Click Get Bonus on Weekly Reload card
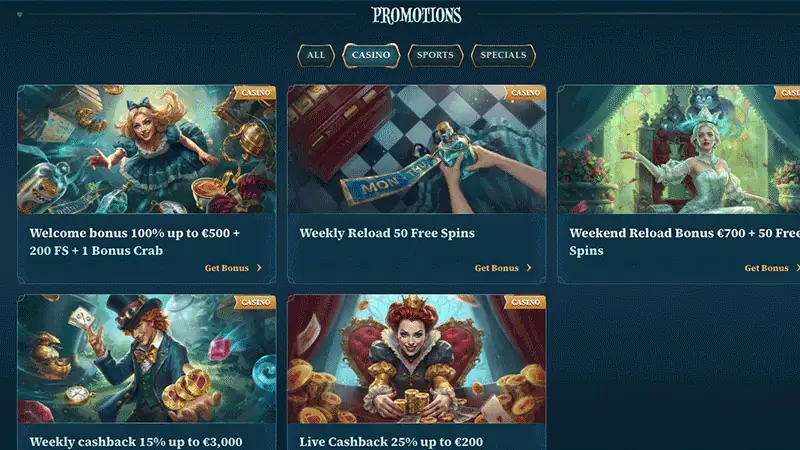Image resolution: width=800 pixels, height=450 pixels. [496, 268]
